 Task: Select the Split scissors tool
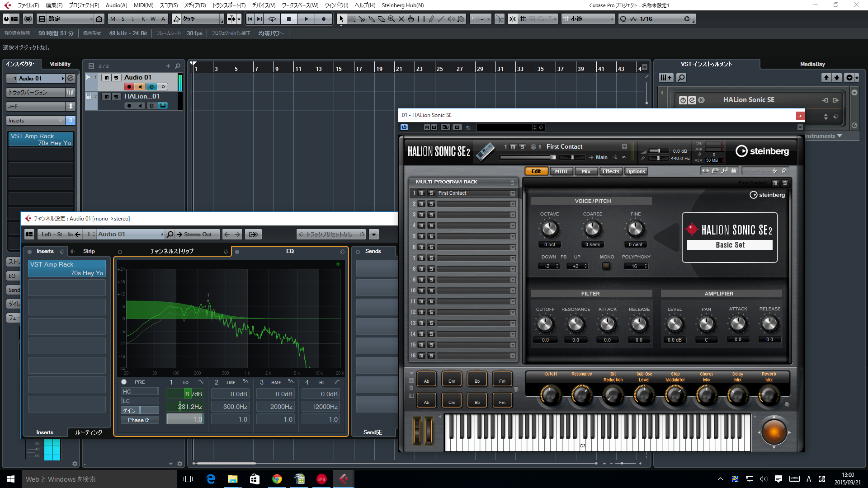pos(362,19)
